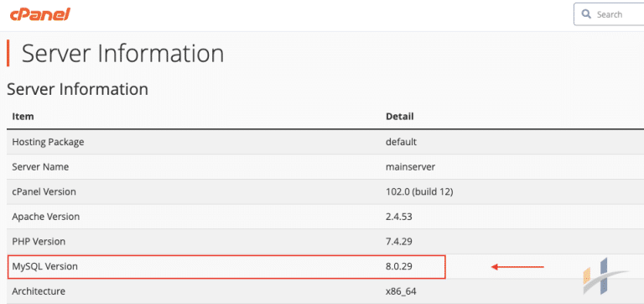Select the '2.4.53' Apache value
644x304 pixels.
[x=399, y=217]
